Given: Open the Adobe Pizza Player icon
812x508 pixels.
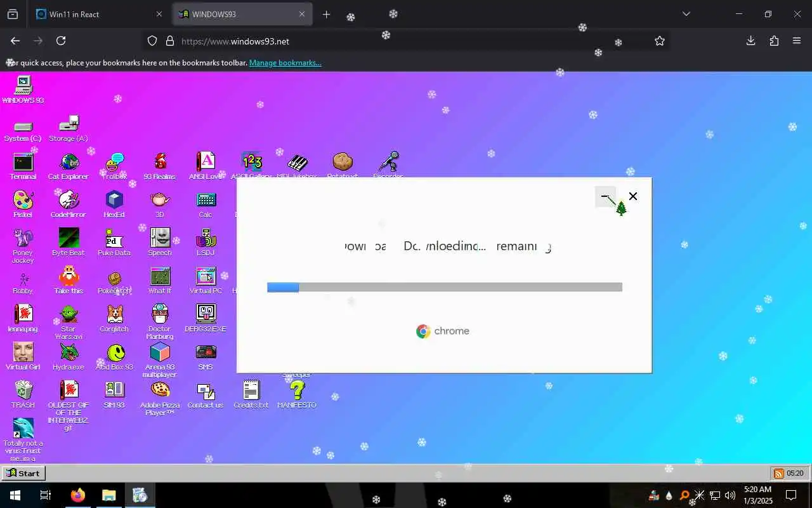Looking at the screenshot, I should point(160,399).
